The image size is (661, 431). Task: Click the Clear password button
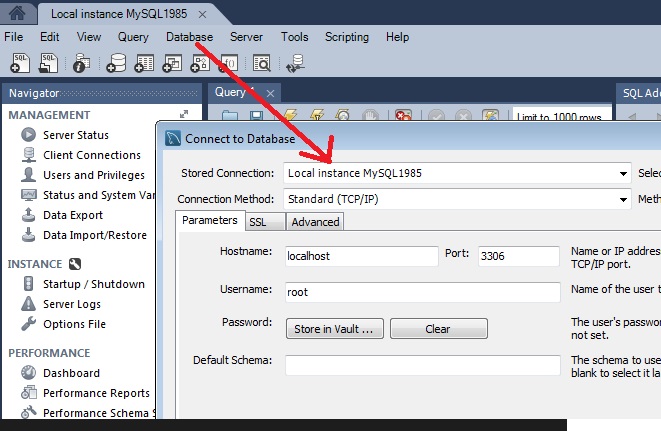[439, 329]
